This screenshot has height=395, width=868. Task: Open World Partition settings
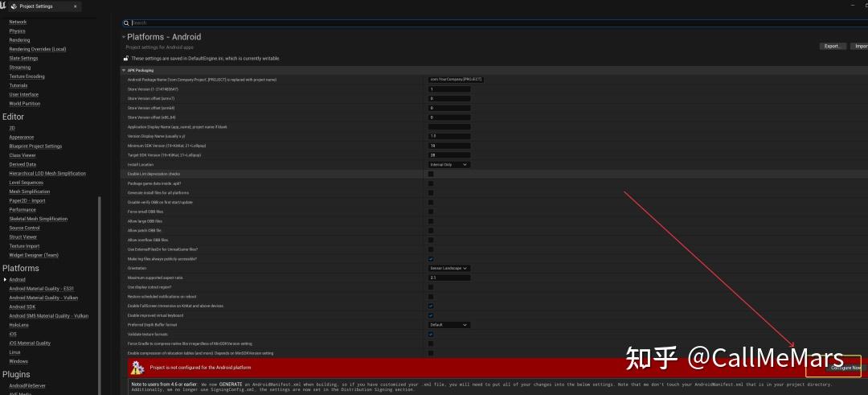pos(25,104)
